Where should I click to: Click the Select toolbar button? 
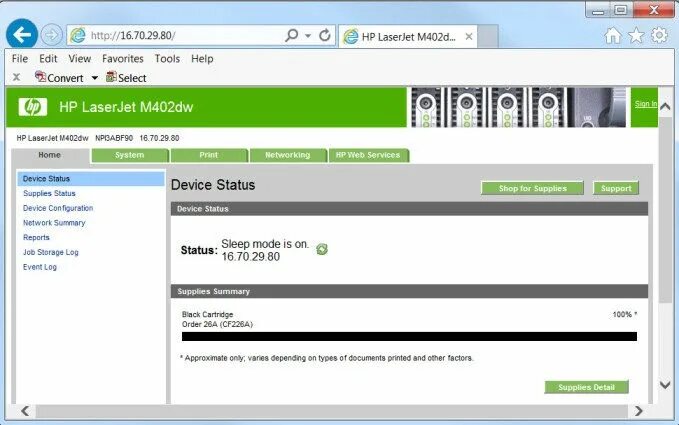click(126, 78)
